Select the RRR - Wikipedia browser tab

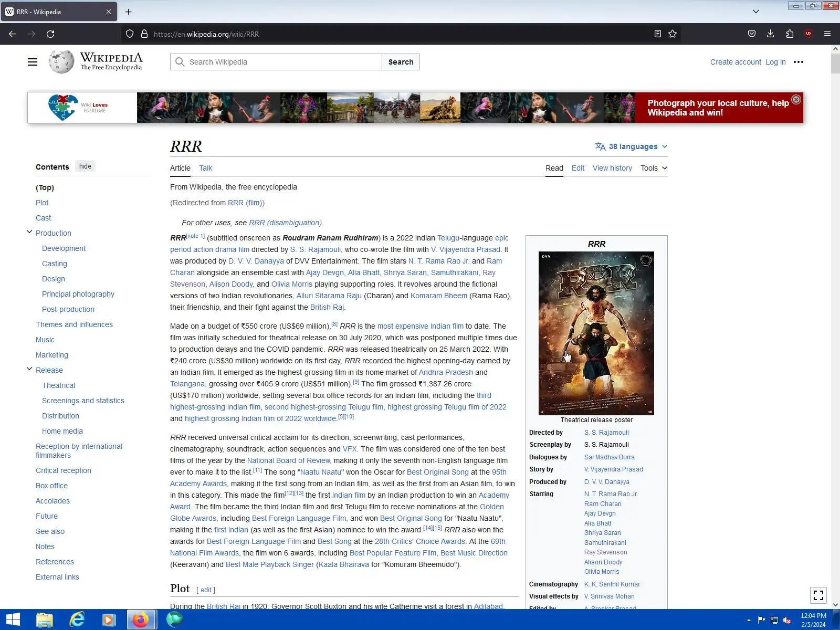(58, 12)
